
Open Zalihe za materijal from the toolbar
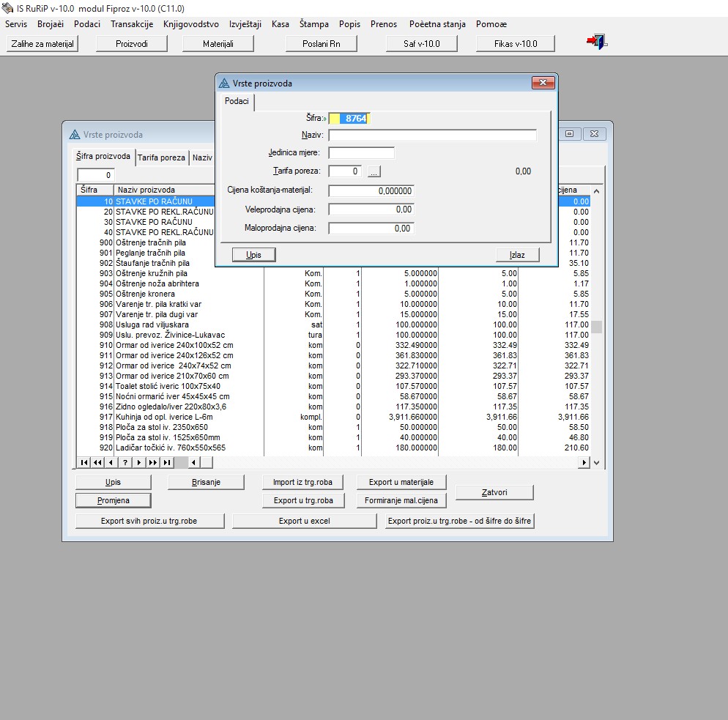click(42, 44)
